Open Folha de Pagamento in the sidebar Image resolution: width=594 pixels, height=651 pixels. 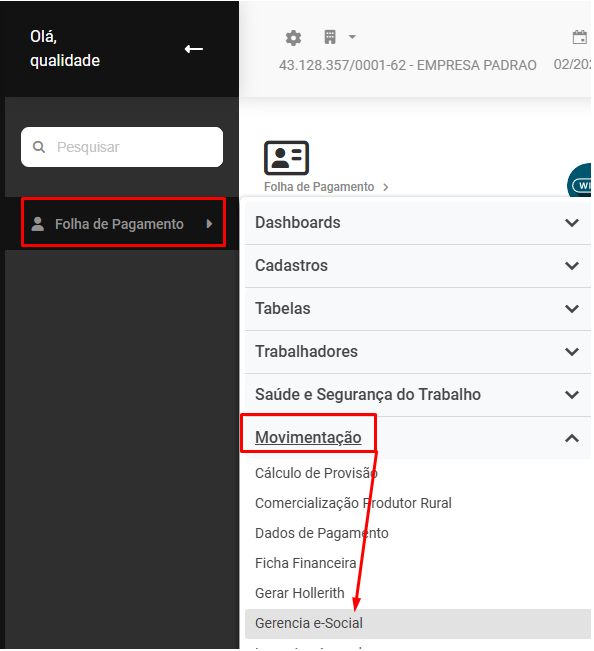pos(123,223)
